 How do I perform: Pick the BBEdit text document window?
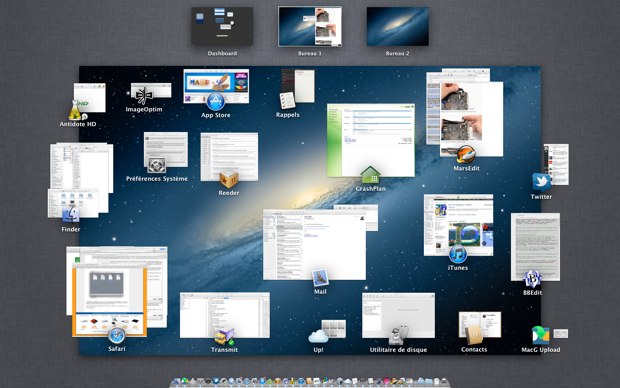(x=535, y=247)
